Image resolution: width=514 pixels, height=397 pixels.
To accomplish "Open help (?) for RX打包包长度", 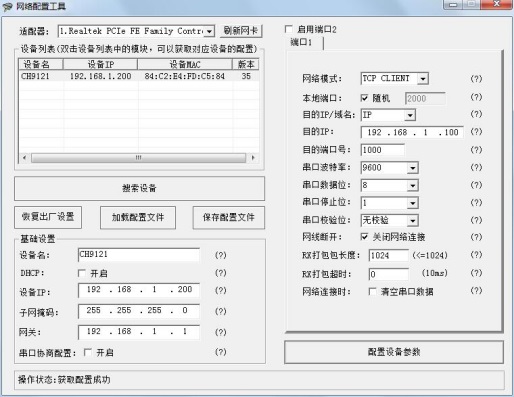I will tap(476, 255).
